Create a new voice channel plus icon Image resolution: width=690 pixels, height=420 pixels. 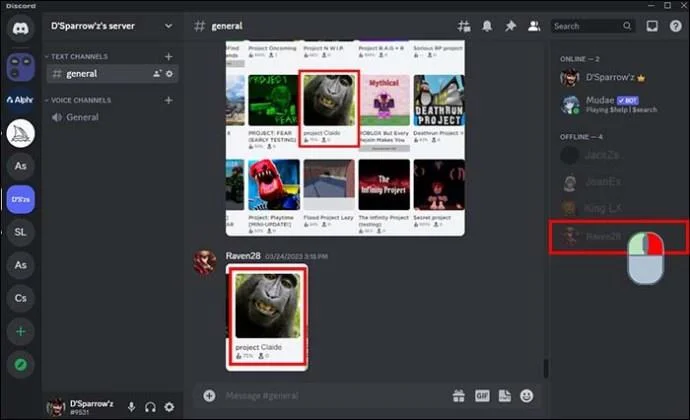coord(168,100)
